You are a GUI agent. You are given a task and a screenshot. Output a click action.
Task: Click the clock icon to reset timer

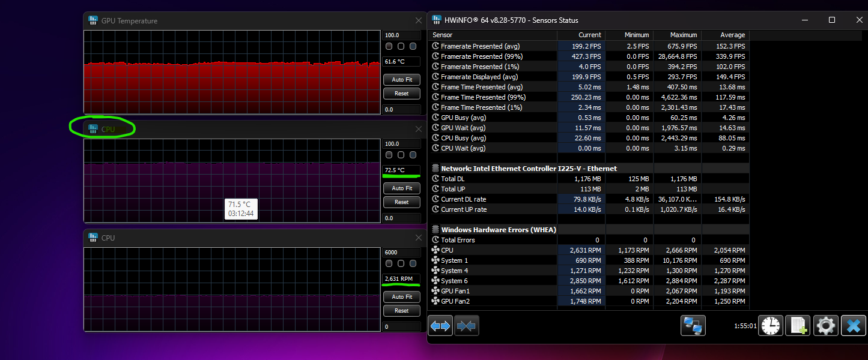coord(771,326)
